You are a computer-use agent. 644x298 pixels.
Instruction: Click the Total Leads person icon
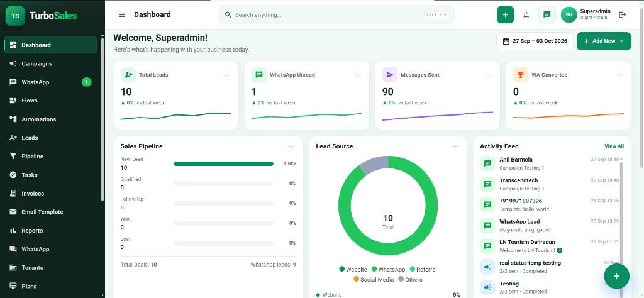pos(128,75)
